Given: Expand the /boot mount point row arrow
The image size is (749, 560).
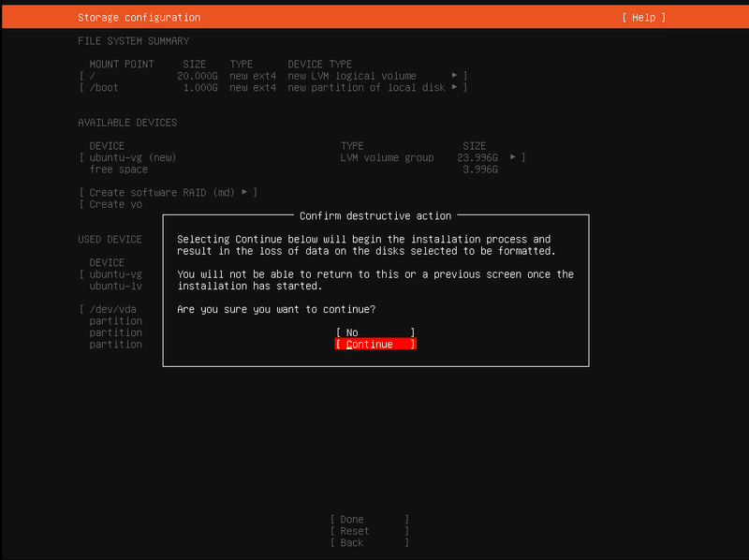Looking at the screenshot, I should pos(454,87).
